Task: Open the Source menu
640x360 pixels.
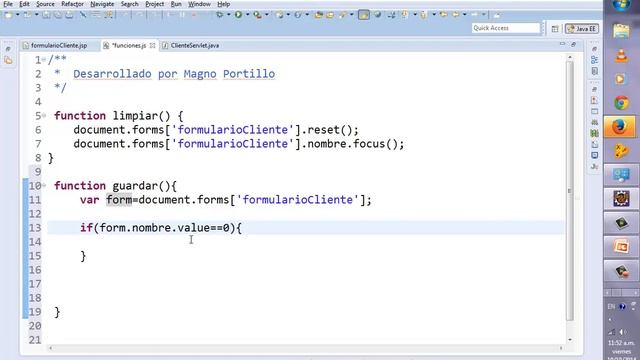Action: [45, 4]
